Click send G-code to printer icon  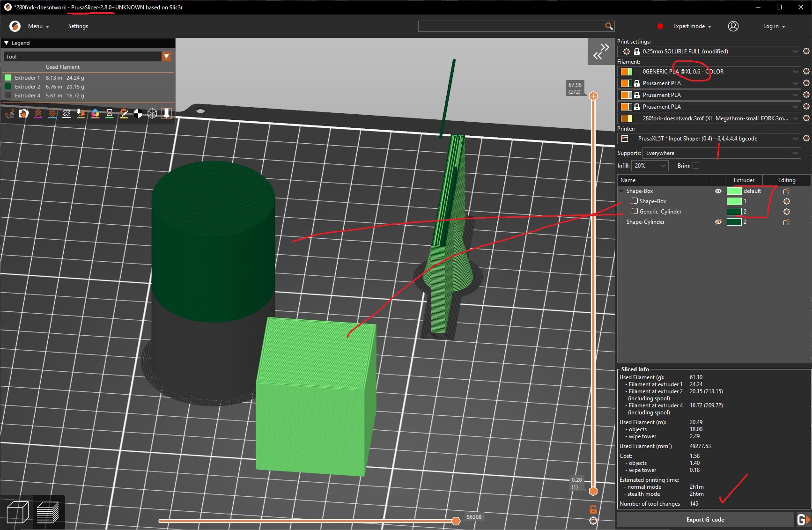pyautogui.click(x=803, y=520)
